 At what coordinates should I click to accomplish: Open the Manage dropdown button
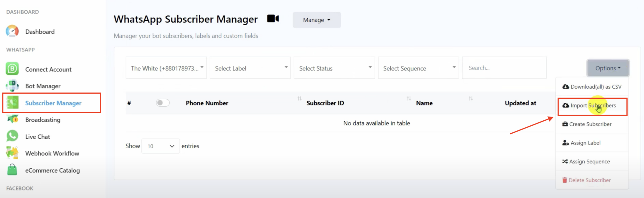point(317,20)
